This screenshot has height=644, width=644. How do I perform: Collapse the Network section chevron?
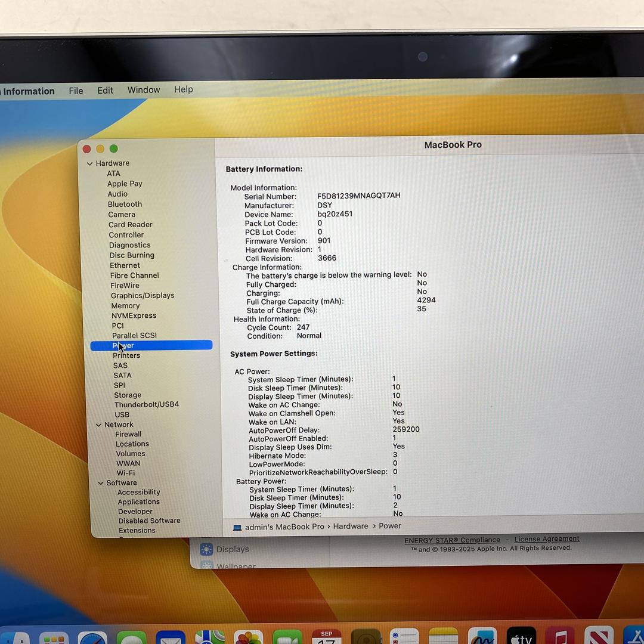99,425
